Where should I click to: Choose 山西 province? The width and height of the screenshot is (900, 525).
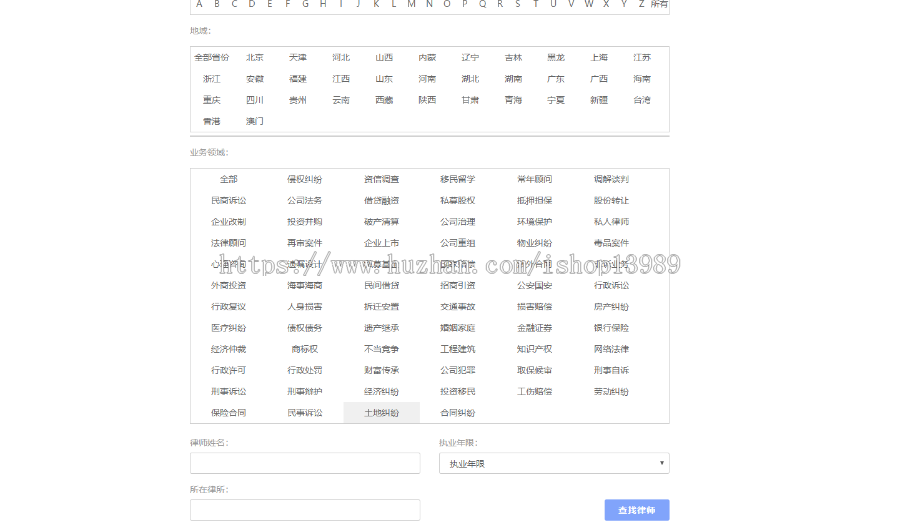383,57
